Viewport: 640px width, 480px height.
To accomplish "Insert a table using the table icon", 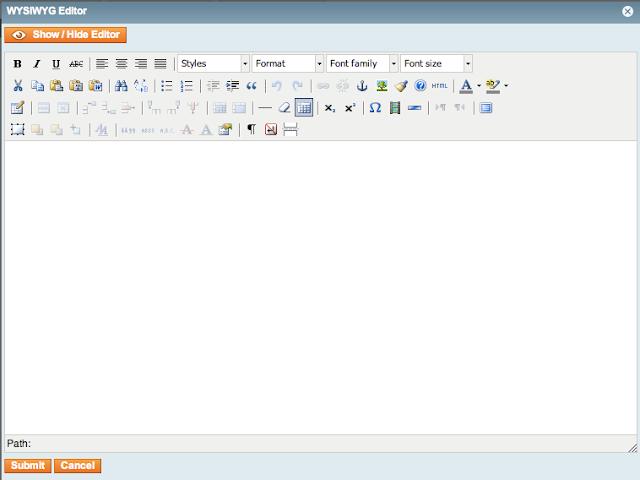I will click(304, 108).
